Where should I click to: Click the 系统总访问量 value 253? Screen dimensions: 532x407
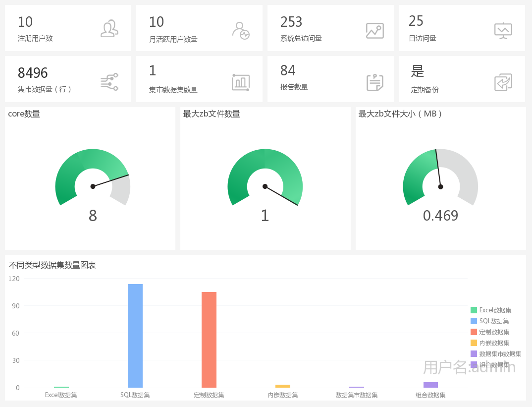(x=291, y=22)
